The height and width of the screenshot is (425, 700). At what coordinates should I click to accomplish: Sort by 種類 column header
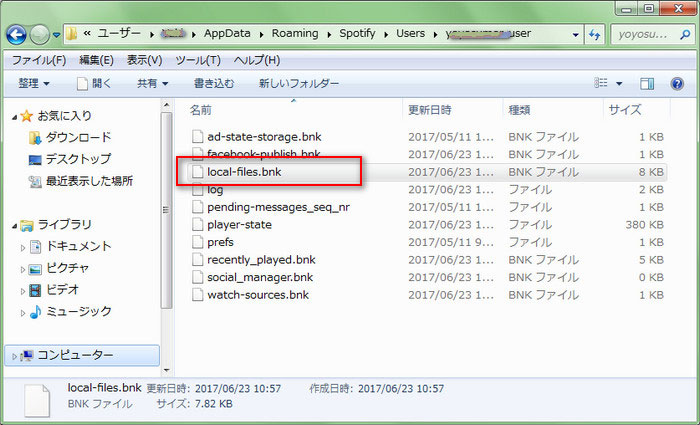(519, 110)
